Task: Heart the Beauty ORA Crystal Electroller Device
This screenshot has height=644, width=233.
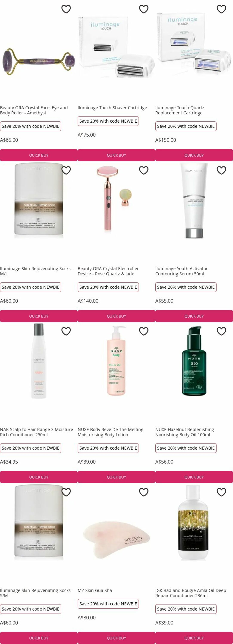Action: pos(144,170)
